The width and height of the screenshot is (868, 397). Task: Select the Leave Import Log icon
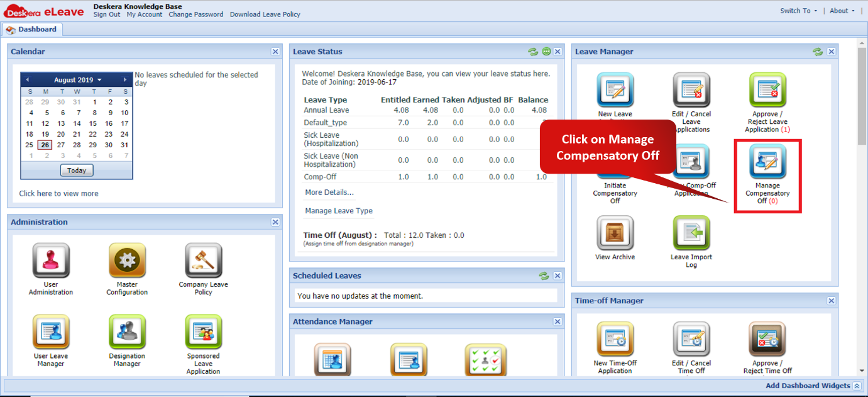point(691,232)
